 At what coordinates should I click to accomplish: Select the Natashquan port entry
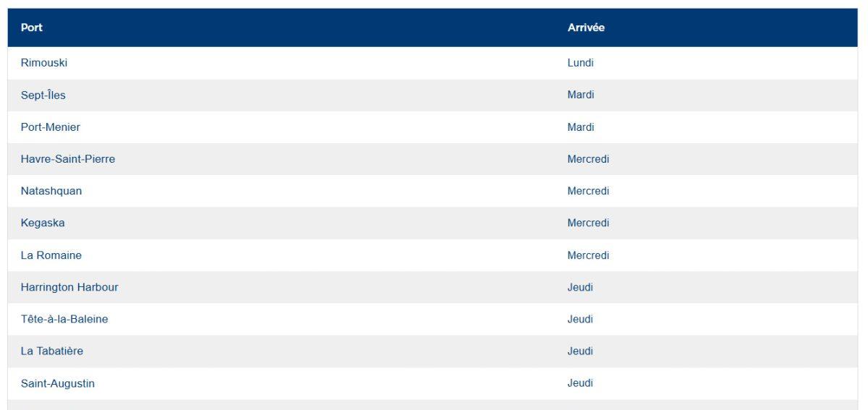(51, 191)
